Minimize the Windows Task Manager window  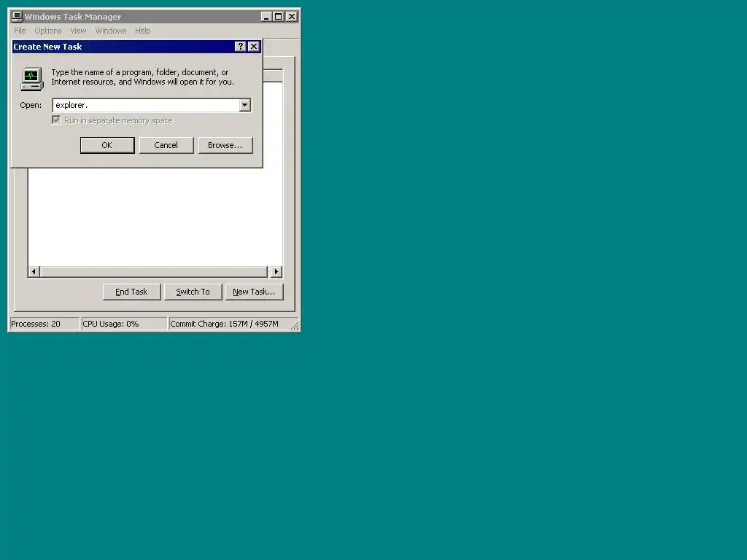tap(266, 17)
